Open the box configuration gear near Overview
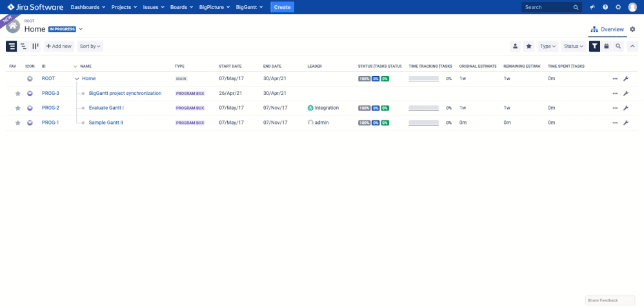Screen dimensions: 644x308 [632, 29]
